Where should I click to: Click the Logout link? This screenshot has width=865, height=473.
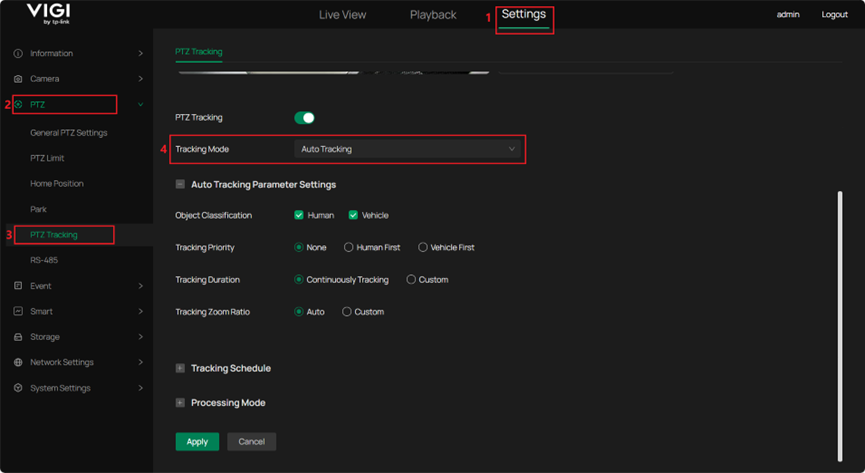835,14
